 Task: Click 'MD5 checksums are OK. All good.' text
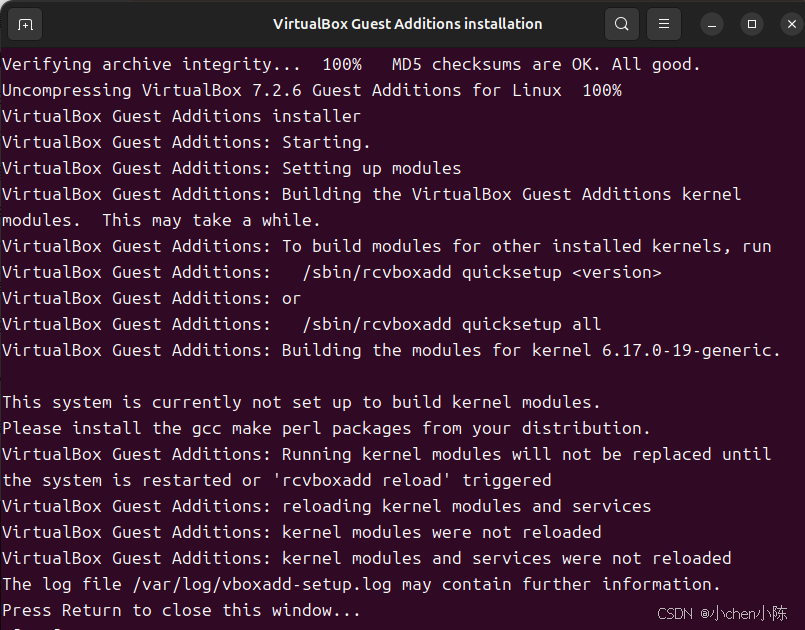point(546,65)
